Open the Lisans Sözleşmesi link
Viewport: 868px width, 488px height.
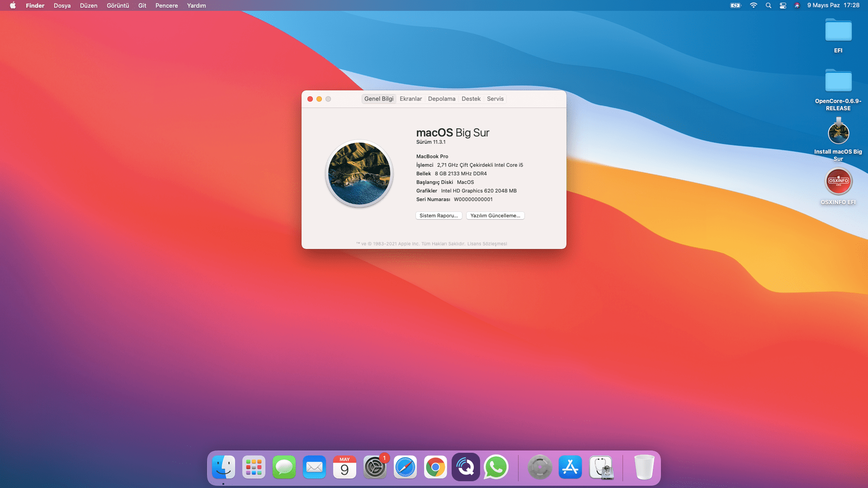pos(487,244)
